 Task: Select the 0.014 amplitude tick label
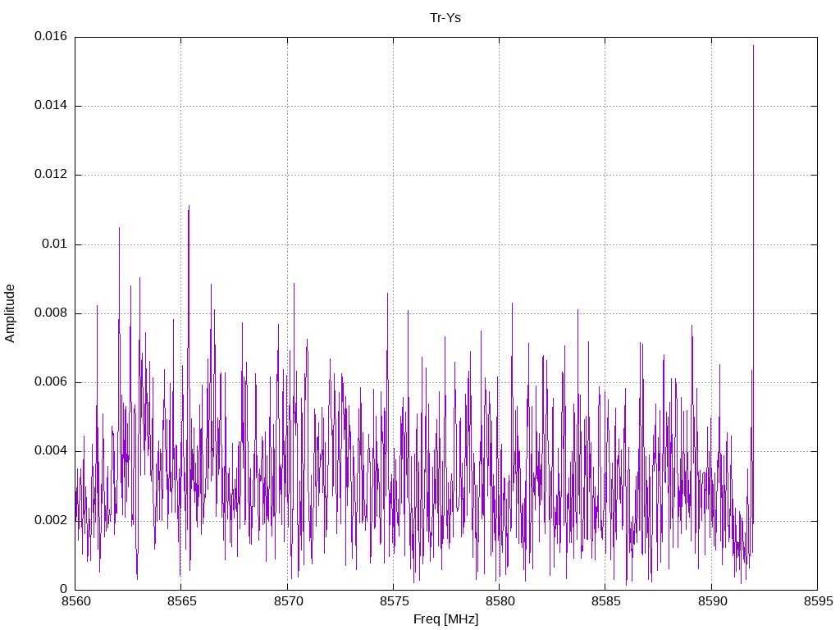coord(50,106)
